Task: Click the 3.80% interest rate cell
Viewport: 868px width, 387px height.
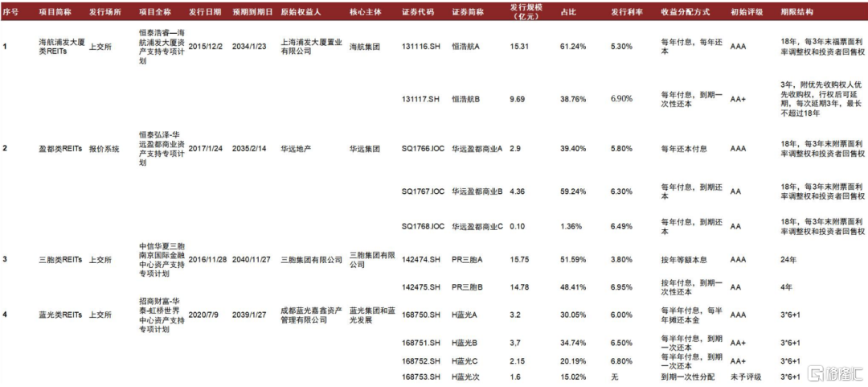Action: (x=621, y=260)
